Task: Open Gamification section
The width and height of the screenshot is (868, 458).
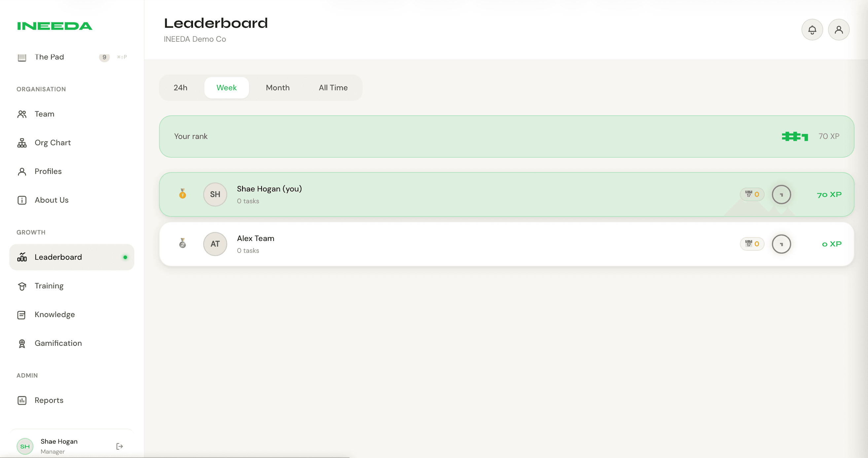Action: pos(58,343)
